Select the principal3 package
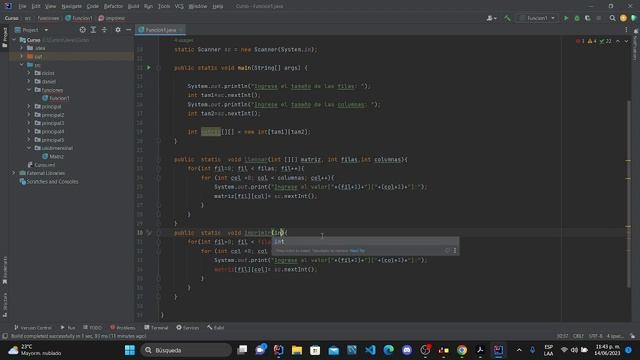 pyautogui.click(x=49, y=123)
